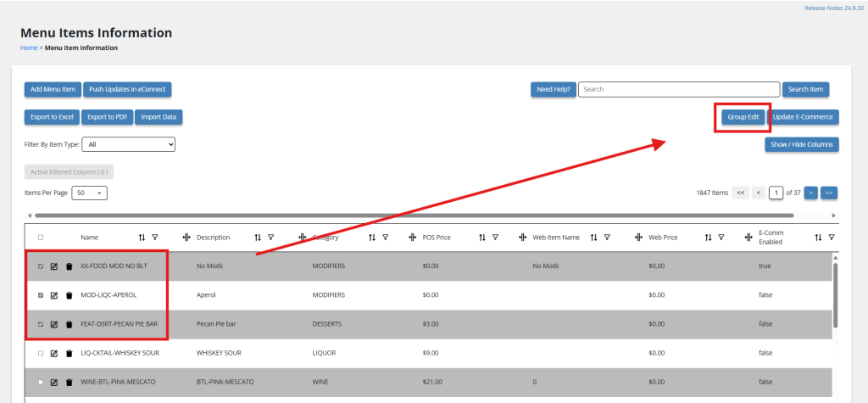The image size is (868, 403).
Task: Click the Group Edit button
Action: (x=743, y=117)
